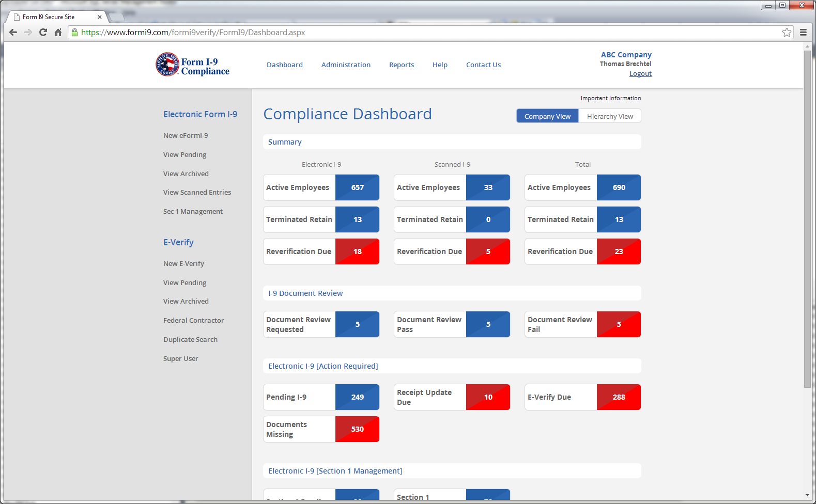Open Sec 1 Management
The height and width of the screenshot is (504, 816).
[193, 212]
